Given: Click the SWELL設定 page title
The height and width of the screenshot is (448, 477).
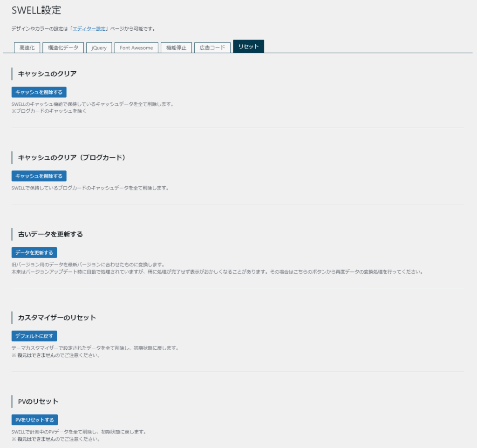Looking at the screenshot, I should pyautogui.click(x=35, y=10).
